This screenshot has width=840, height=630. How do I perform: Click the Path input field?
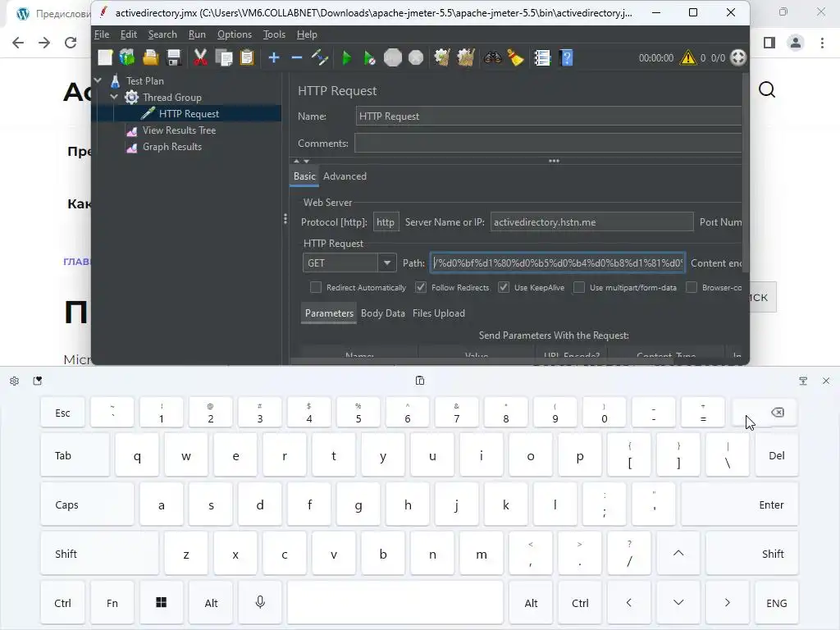click(x=557, y=263)
